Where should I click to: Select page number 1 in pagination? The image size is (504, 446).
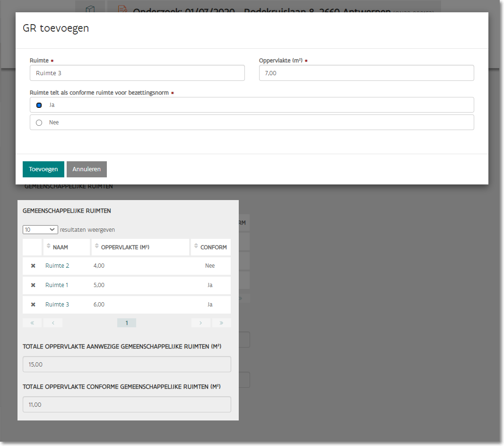[x=127, y=323]
